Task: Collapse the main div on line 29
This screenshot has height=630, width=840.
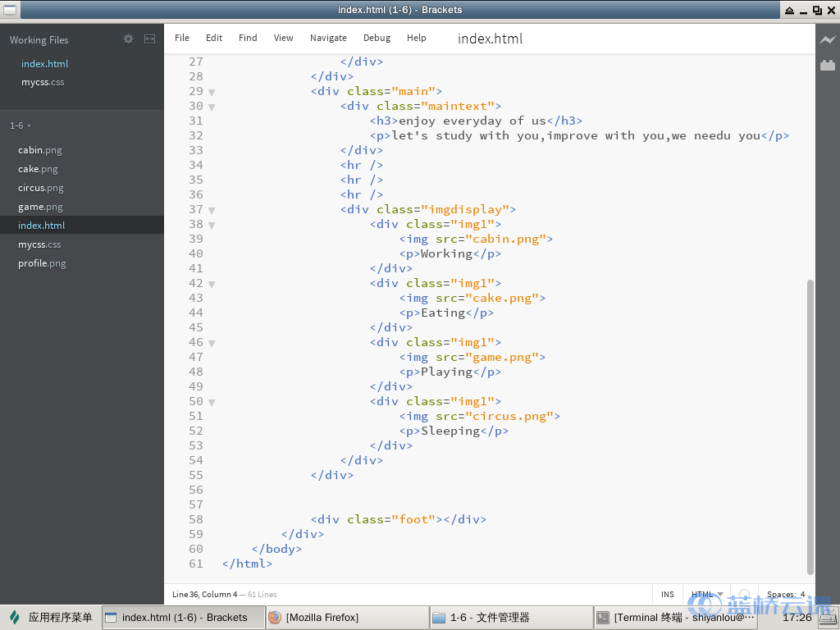Action: click(212, 92)
